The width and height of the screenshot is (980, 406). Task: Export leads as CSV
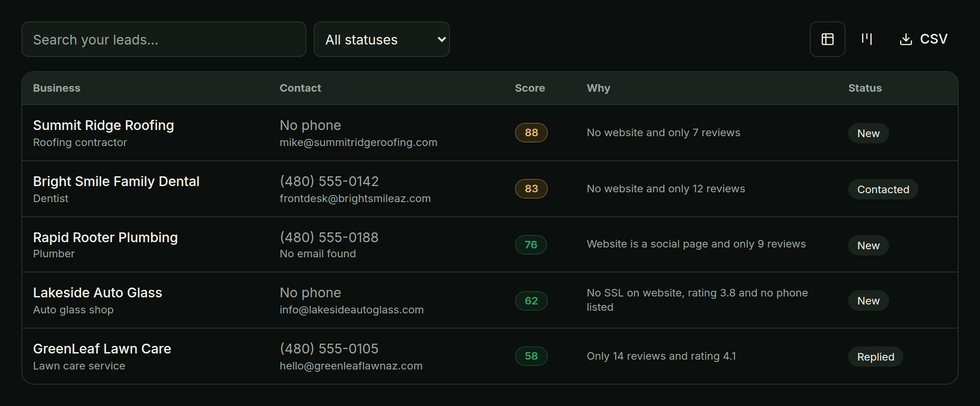coord(923,39)
